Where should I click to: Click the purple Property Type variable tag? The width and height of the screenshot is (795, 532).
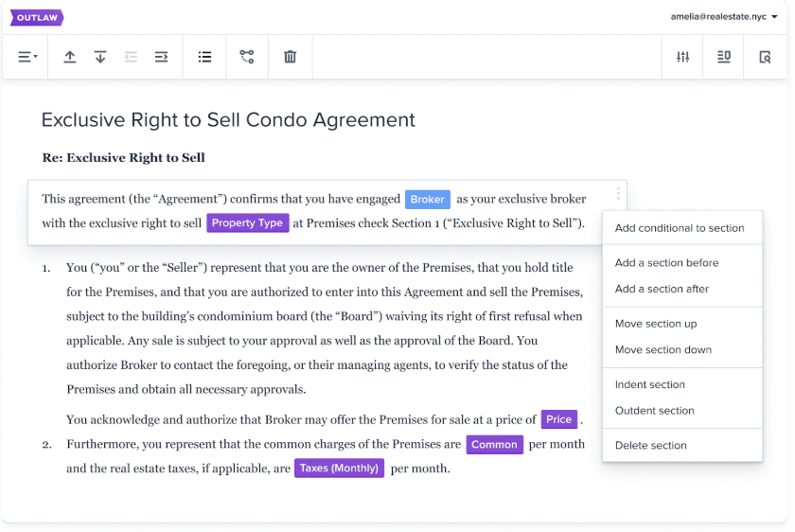pyautogui.click(x=247, y=223)
